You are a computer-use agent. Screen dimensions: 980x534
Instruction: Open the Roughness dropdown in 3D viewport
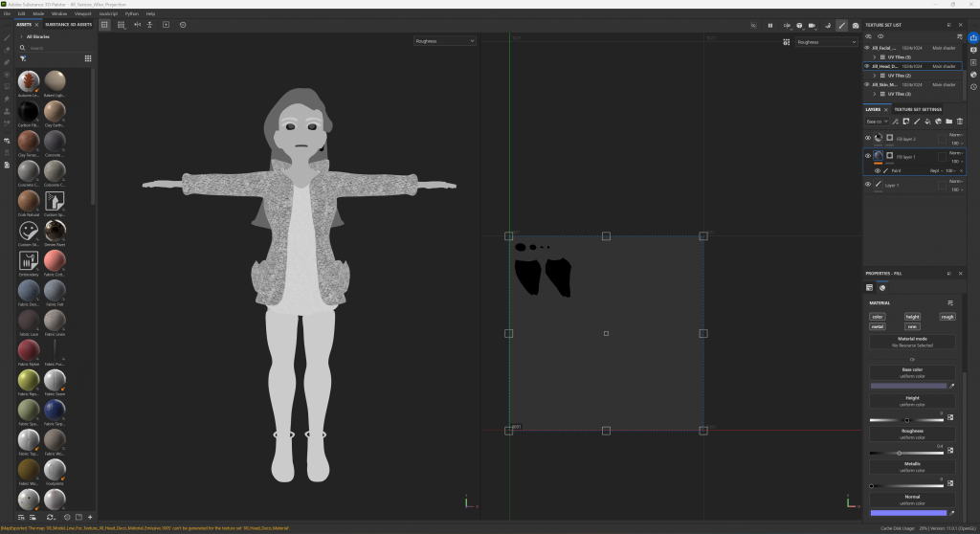(x=444, y=42)
